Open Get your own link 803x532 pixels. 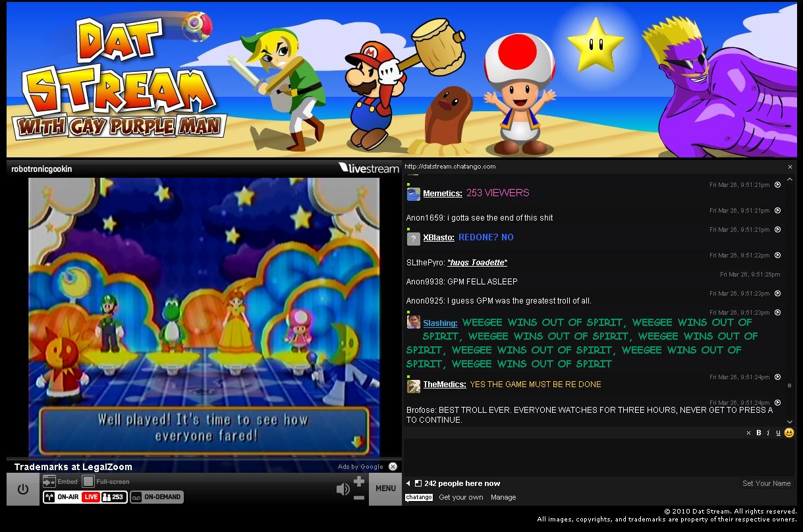pyautogui.click(x=461, y=498)
